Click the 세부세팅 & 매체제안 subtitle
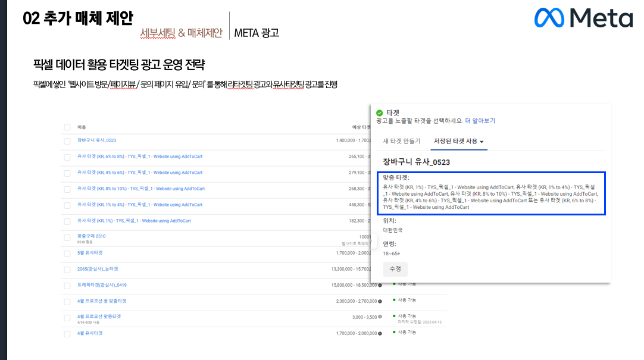644x360 pixels. click(181, 33)
